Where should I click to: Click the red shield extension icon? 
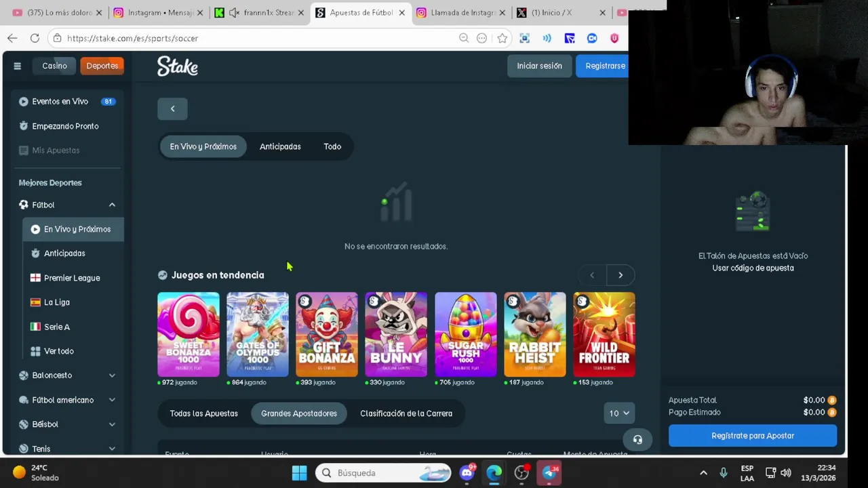click(x=614, y=38)
